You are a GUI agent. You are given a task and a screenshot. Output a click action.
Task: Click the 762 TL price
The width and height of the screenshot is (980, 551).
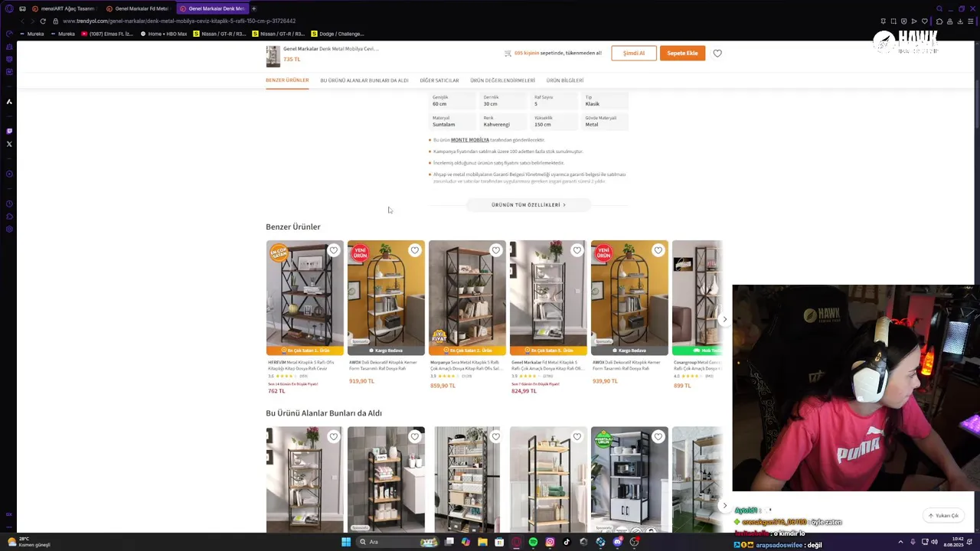pos(276,391)
